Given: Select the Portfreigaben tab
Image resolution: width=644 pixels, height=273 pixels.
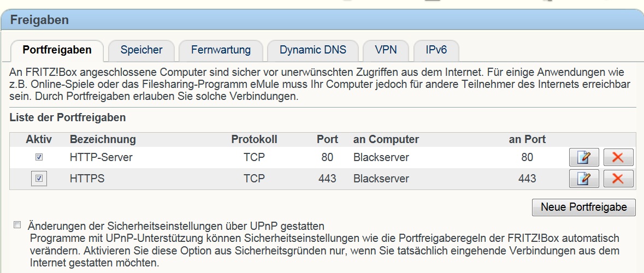Looking at the screenshot, I should (x=57, y=50).
